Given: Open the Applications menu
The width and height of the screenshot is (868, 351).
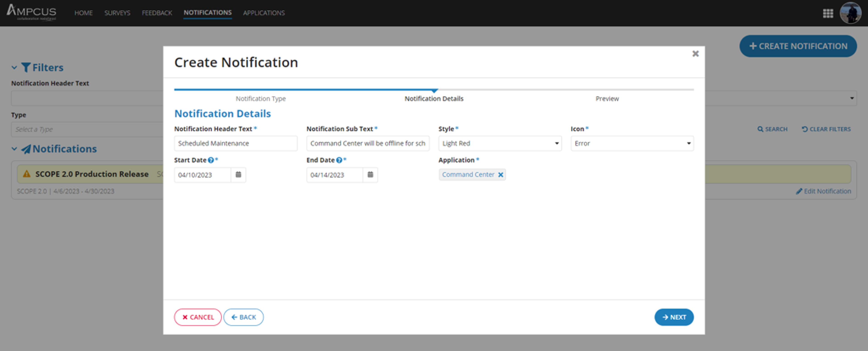Looking at the screenshot, I should coord(264,13).
